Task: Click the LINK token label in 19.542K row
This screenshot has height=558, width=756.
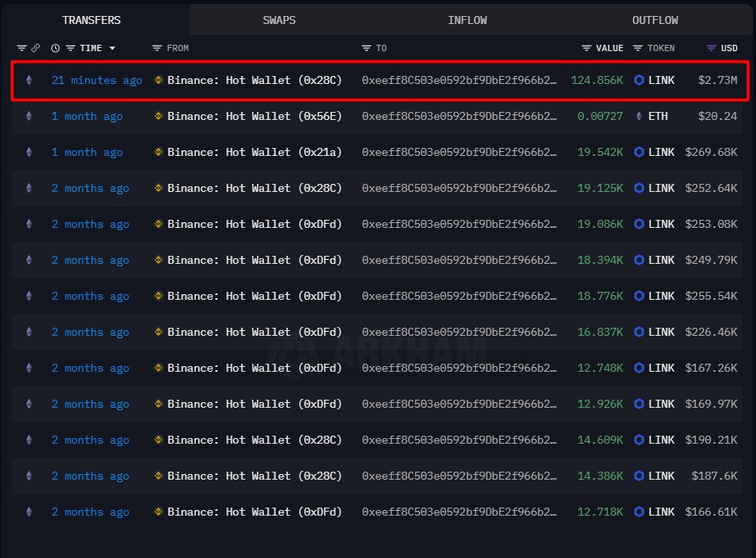Action: click(661, 152)
